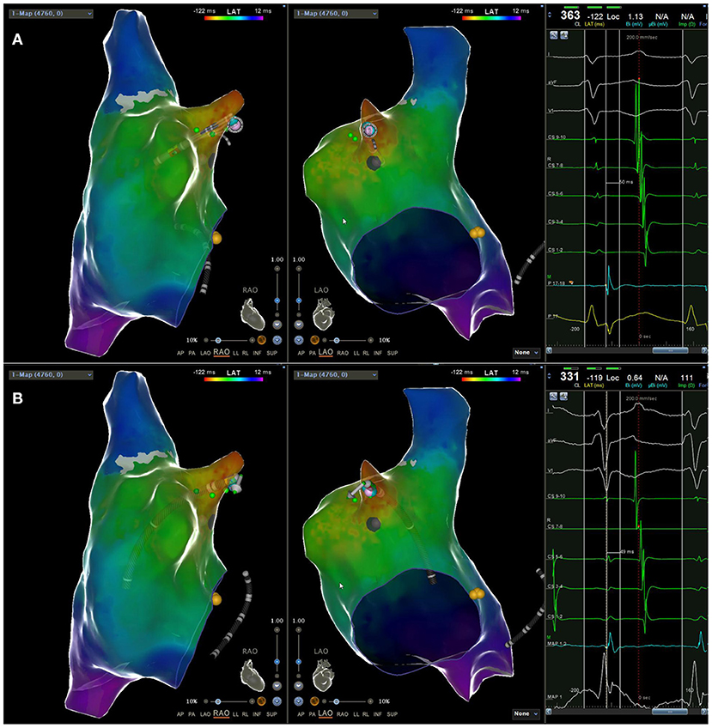Select the orange tag on panel B RAO map

216,599
